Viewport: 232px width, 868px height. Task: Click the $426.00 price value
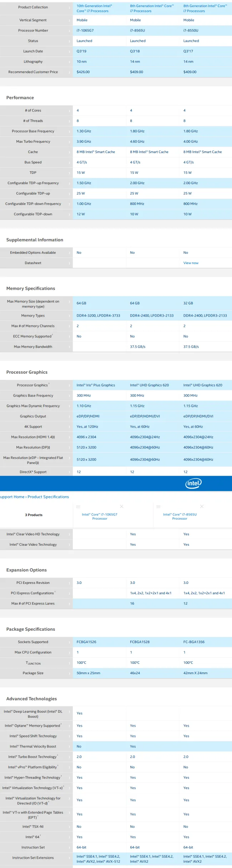pyautogui.click(x=83, y=72)
